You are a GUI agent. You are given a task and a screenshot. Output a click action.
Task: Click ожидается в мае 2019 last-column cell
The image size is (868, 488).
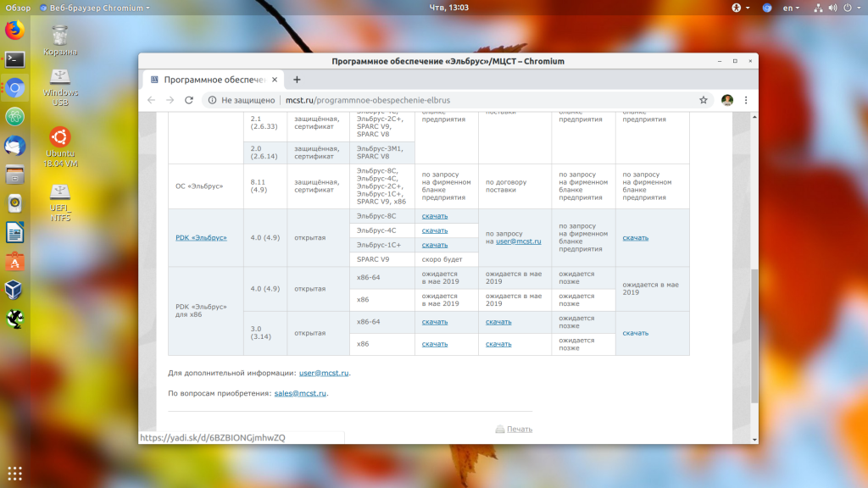(x=652, y=289)
